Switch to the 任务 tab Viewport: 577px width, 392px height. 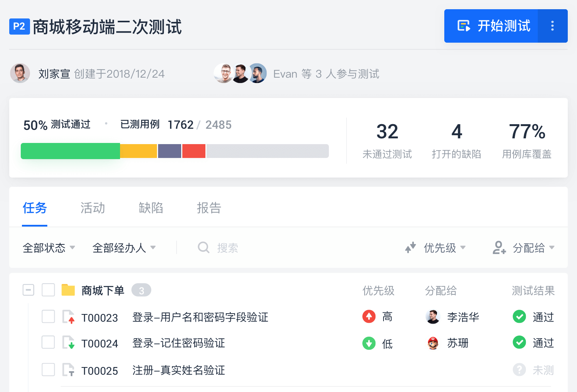[x=35, y=208]
